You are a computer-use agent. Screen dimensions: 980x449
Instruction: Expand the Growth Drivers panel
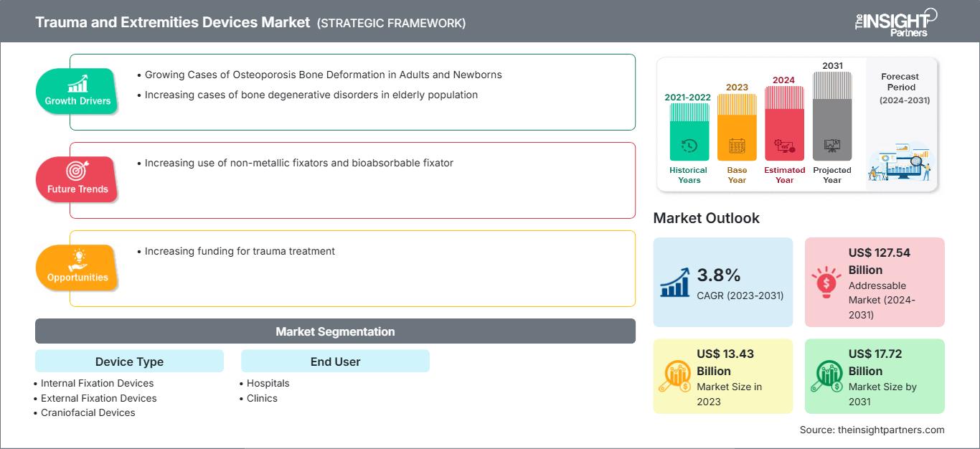pos(353,92)
